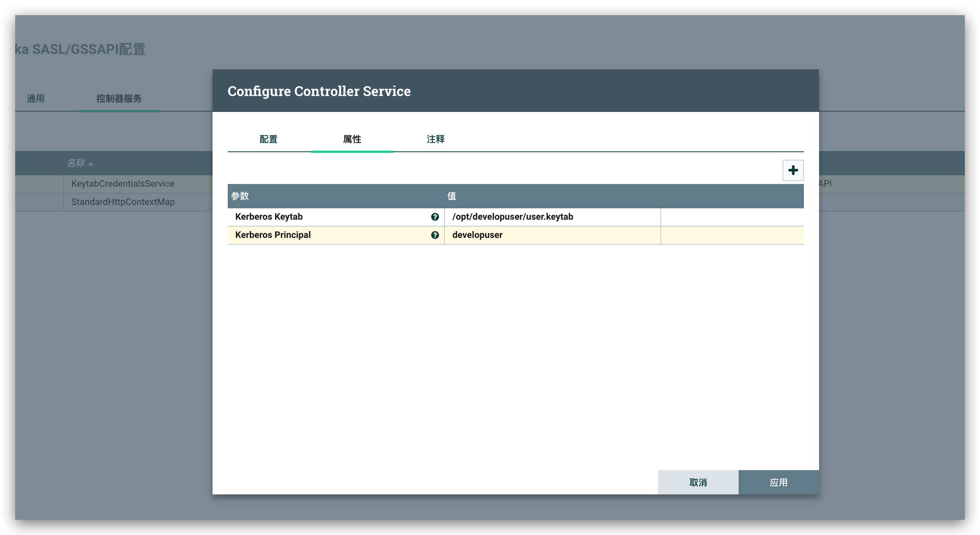The width and height of the screenshot is (980, 535).
Task: Edit the /opt/developuser/user.keytab value
Action: tap(512, 217)
